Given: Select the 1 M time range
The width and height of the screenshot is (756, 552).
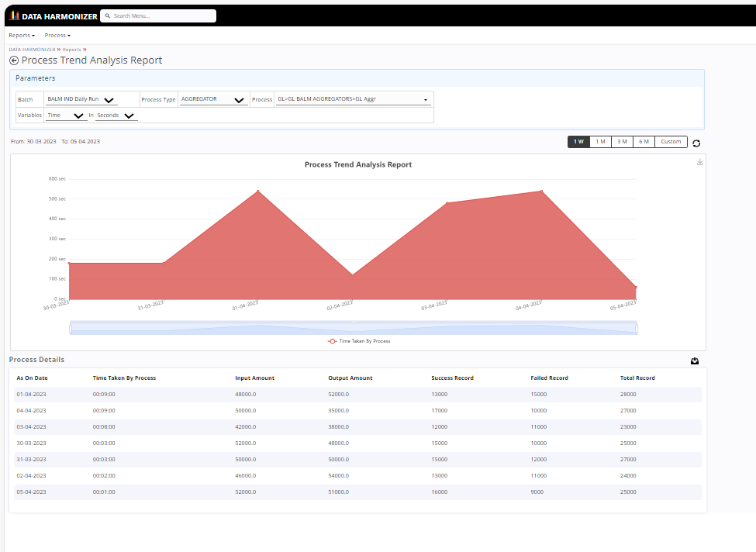Looking at the screenshot, I should 600,142.
